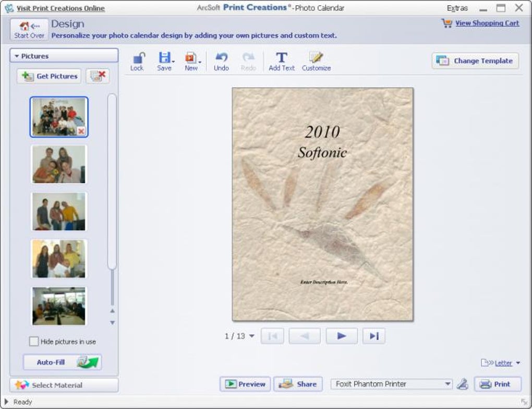Open the Save dropdown arrow
This screenshot has width=532, height=409.
click(x=173, y=62)
